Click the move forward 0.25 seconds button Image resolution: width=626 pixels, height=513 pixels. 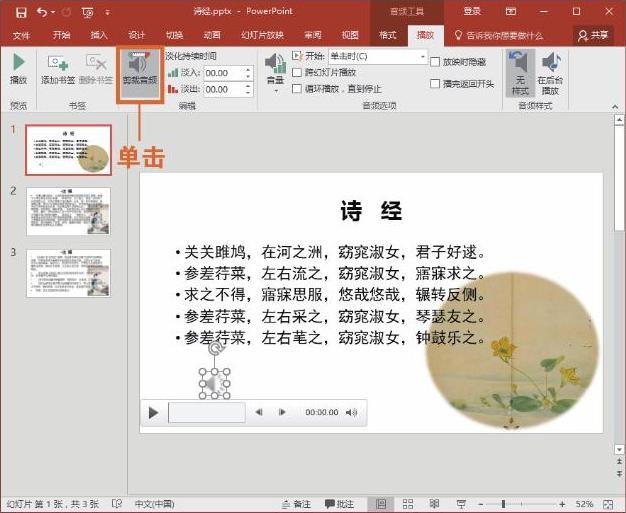click(282, 412)
